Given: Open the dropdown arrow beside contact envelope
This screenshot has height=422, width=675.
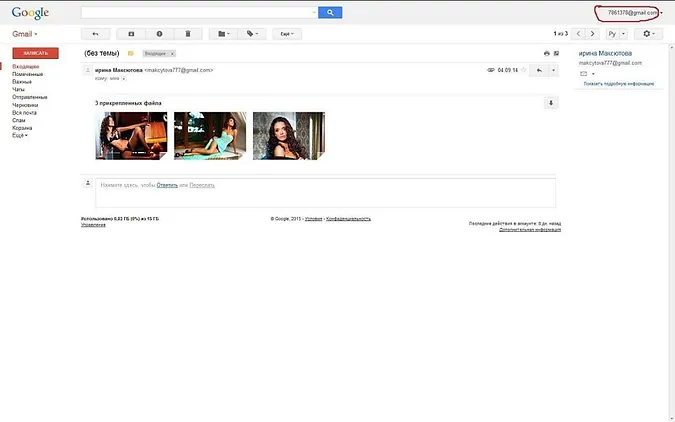Looking at the screenshot, I should pyautogui.click(x=593, y=74).
